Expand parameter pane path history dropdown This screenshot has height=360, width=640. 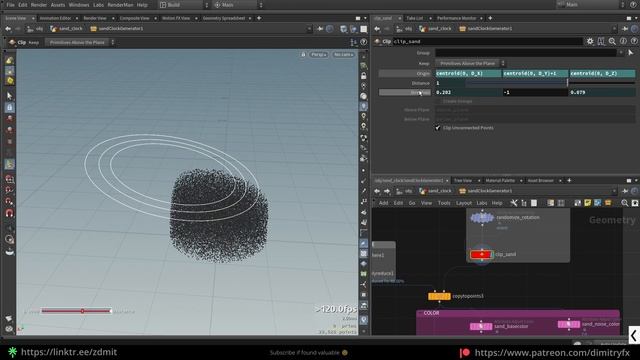point(614,29)
